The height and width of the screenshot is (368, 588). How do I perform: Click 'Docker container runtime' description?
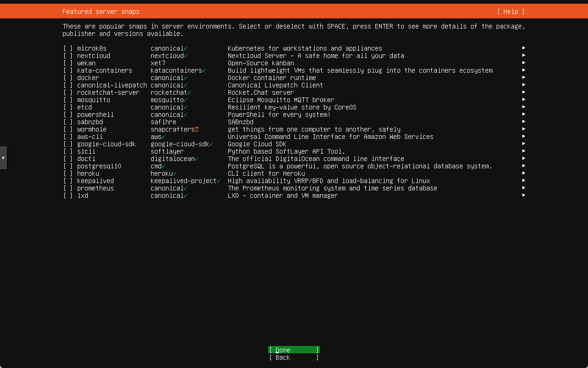tap(272, 78)
